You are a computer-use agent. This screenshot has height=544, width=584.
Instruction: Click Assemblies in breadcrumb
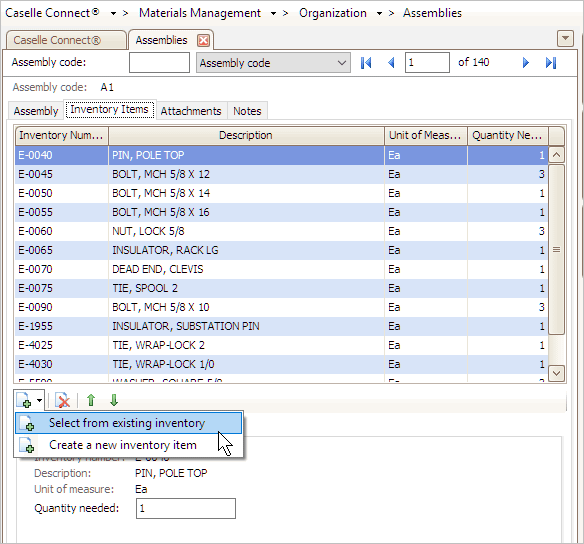432,13
